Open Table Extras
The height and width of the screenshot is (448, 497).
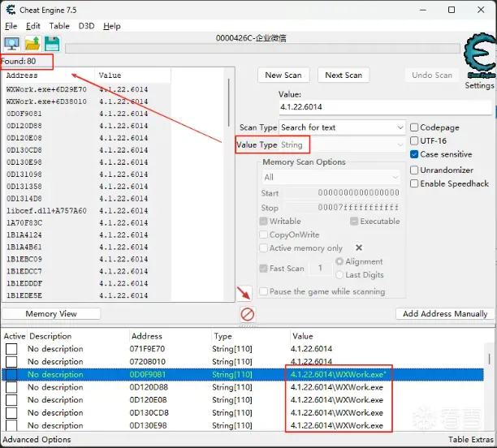click(x=471, y=439)
